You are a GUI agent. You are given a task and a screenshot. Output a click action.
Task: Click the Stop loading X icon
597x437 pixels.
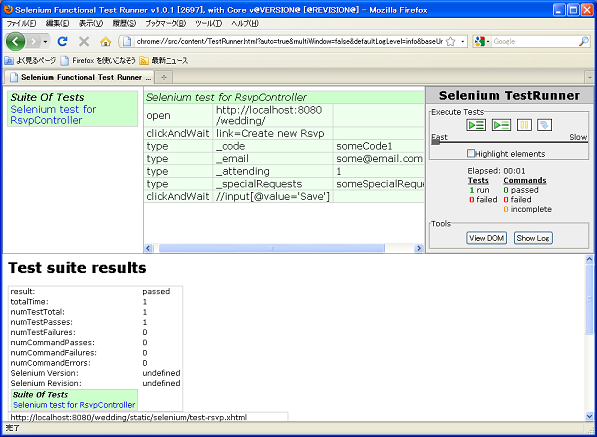[x=84, y=41]
